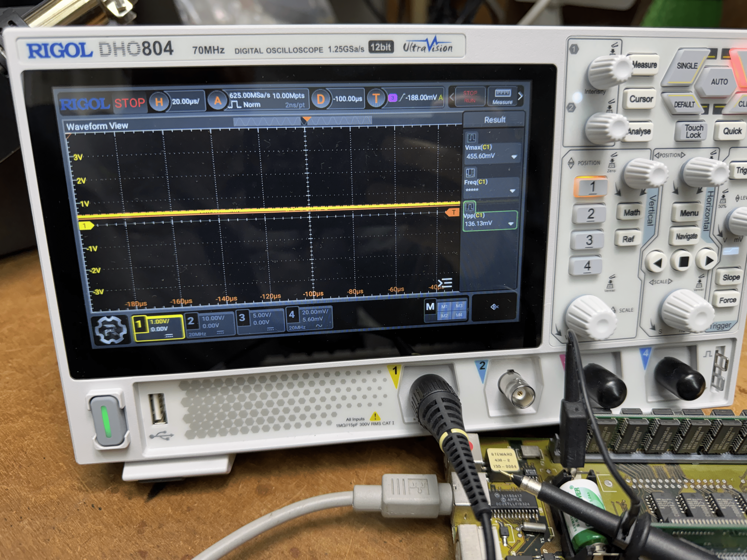The width and height of the screenshot is (747, 560).
Task: Expand the Vmax(C1) measurement dropdown
Action: tap(514, 157)
